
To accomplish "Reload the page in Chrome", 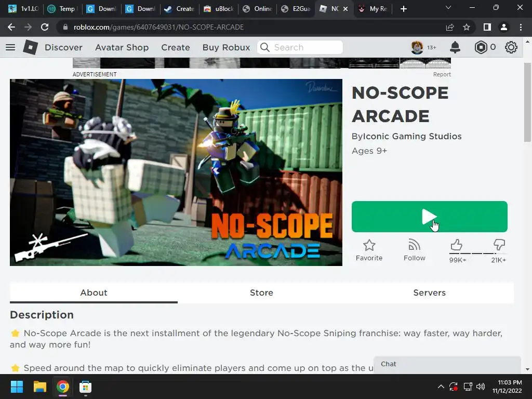I will (x=45, y=27).
